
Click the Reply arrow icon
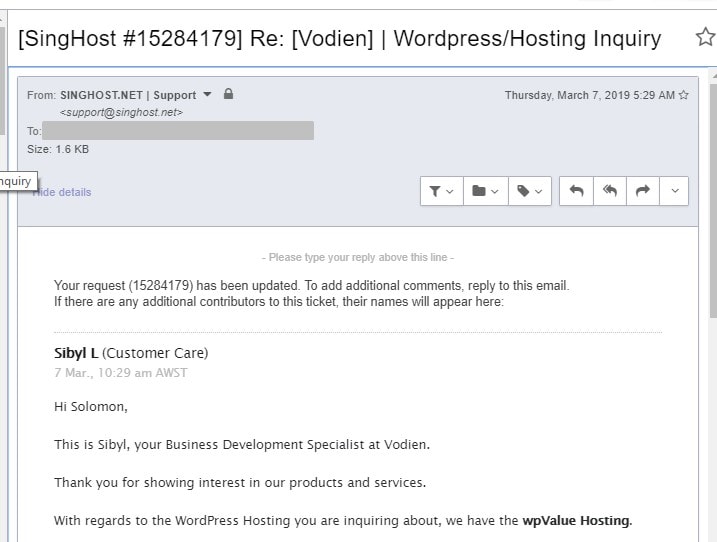click(577, 191)
